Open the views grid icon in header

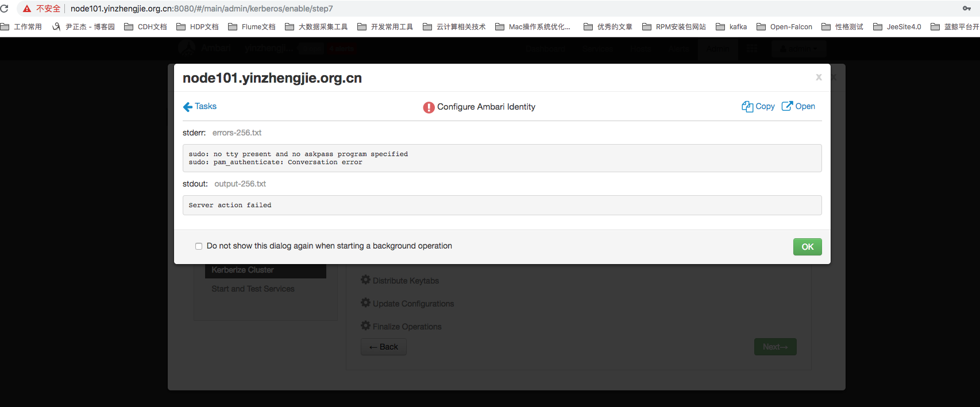click(753, 49)
